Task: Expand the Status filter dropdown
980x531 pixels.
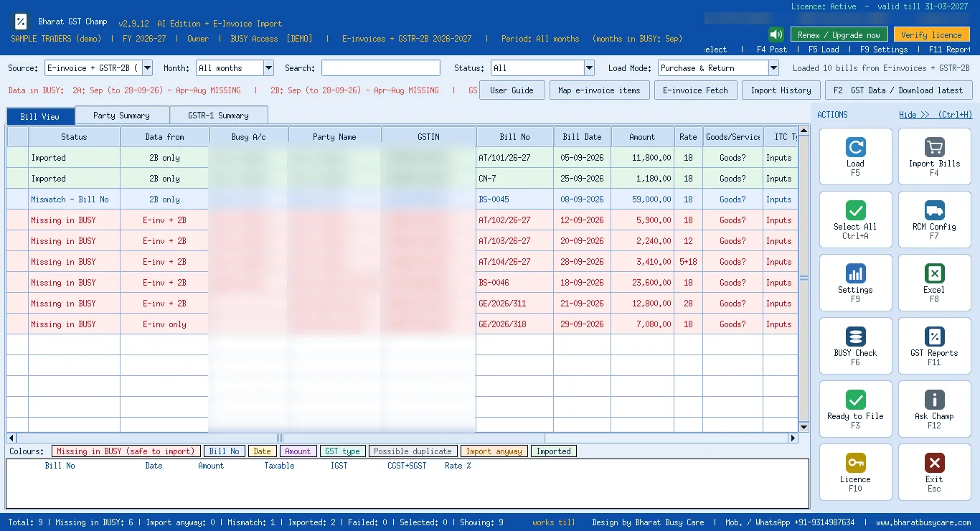Action: [x=589, y=68]
